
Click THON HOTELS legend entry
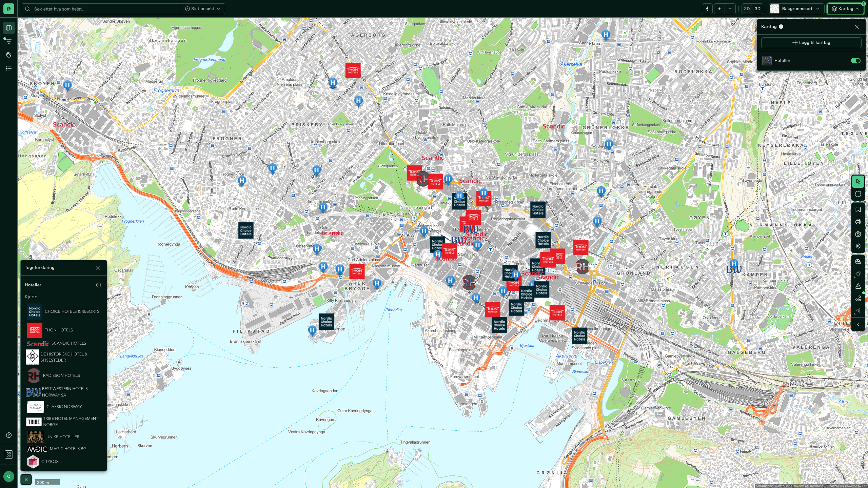50,330
